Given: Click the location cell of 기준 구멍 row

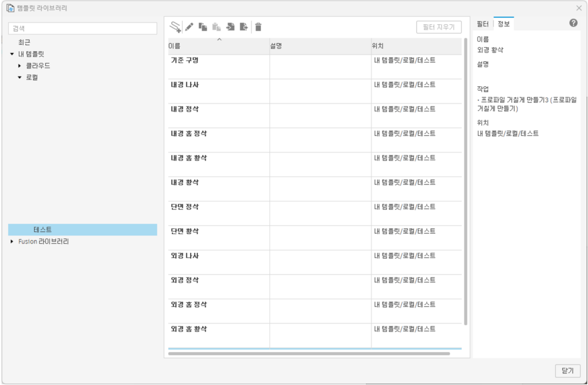Looking at the screenshot, I should [x=417, y=67].
